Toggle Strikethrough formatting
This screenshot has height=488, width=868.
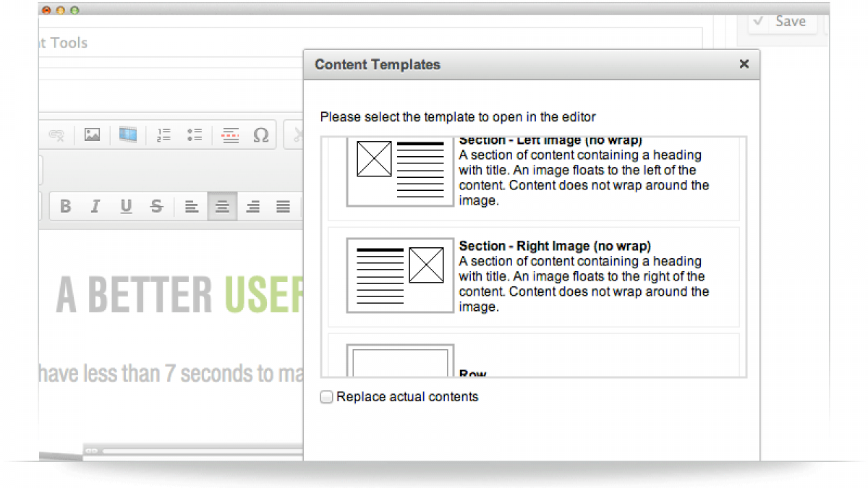click(x=156, y=207)
